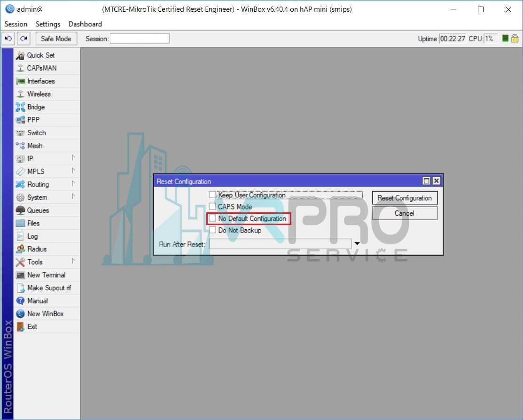The height and width of the screenshot is (420, 523).
Task: Click the Routing menu icon
Action: 20,185
